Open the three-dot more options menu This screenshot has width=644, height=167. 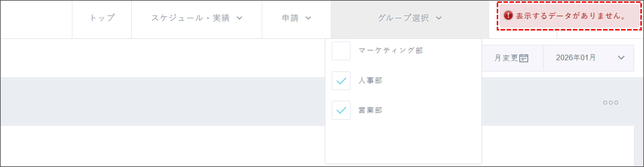611,102
